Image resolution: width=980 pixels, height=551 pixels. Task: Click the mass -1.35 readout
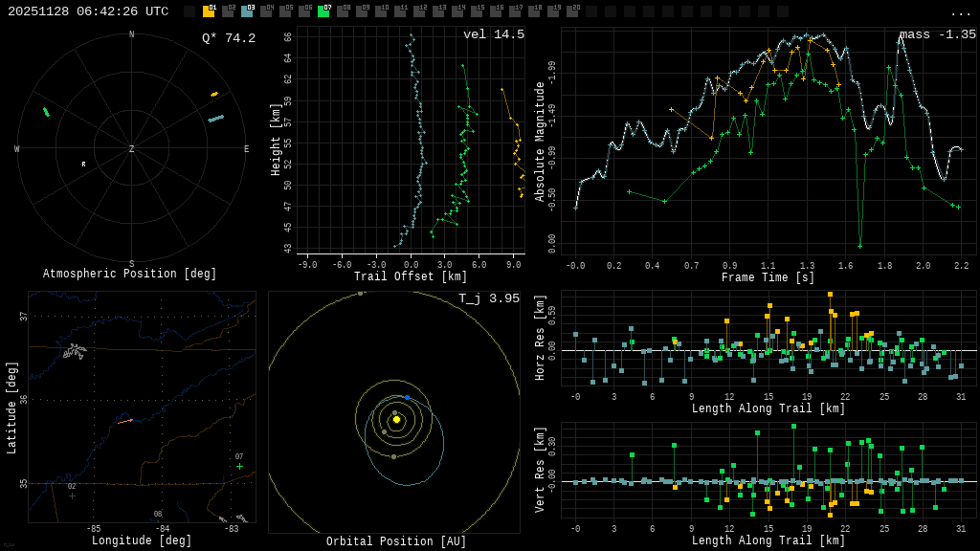(x=938, y=34)
